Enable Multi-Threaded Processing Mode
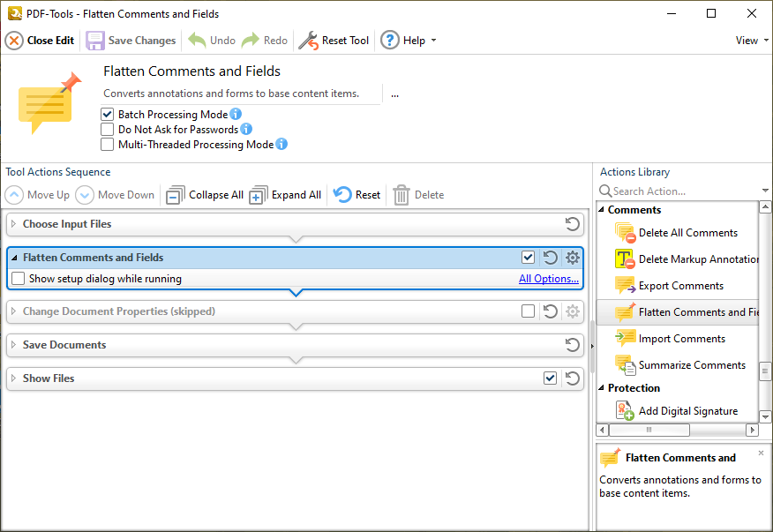This screenshot has height=532, width=773. point(108,144)
